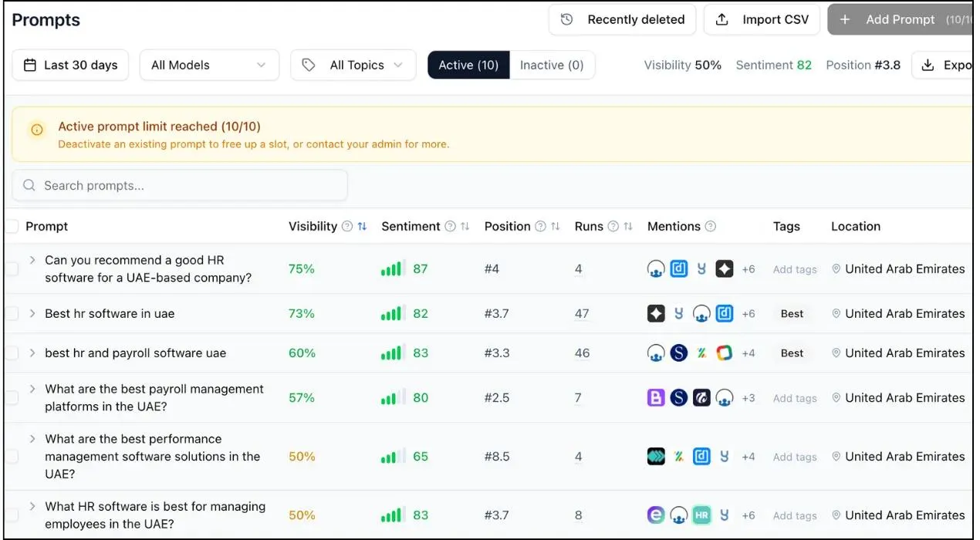980x540 pixels.
Task: Check the 'Best hr software in uae' row checkbox
Action: [12, 314]
